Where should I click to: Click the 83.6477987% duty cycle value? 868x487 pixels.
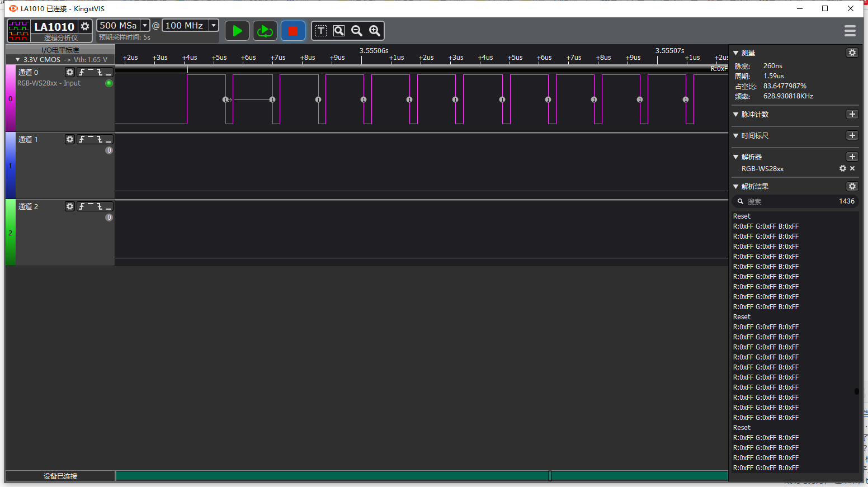coord(785,86)
